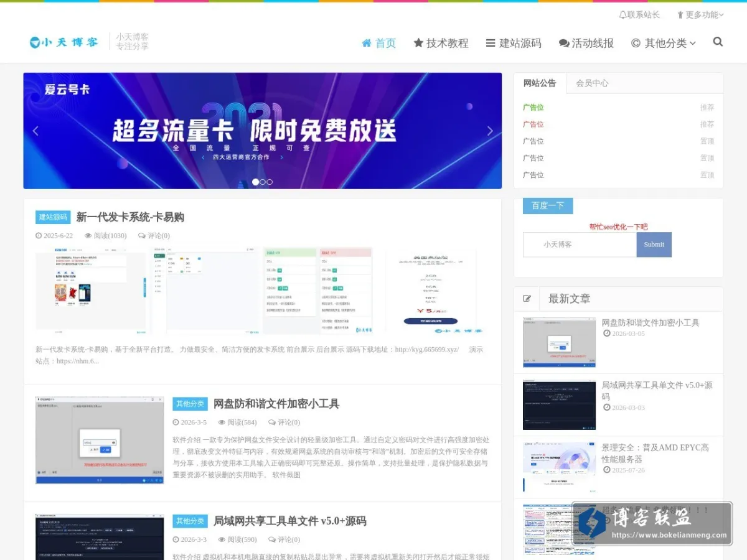Open the green 广告位 announcement link
The height and width of the screenshot is (560, 747).
(x=533, y=108)
